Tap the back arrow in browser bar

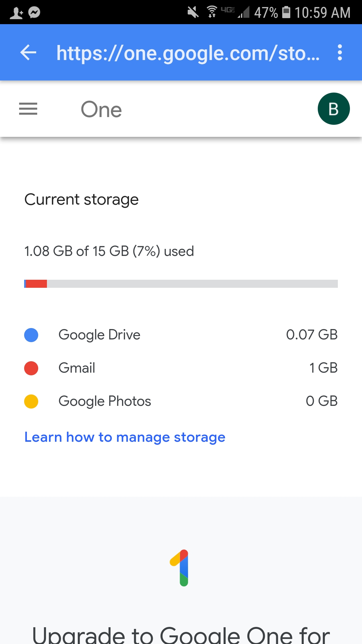click(x=28, y=53)
